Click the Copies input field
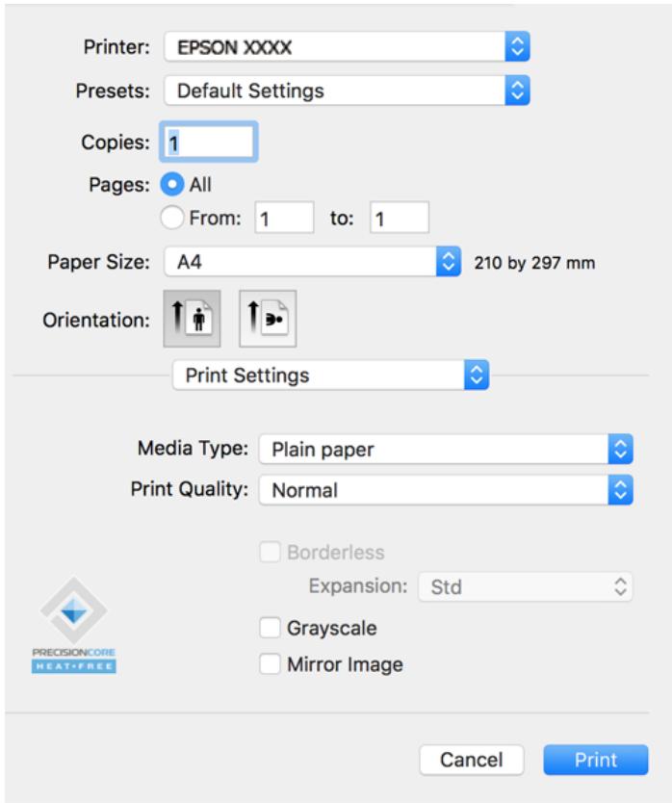This screenshot has height=803, width=672. (x=209, y=142)
